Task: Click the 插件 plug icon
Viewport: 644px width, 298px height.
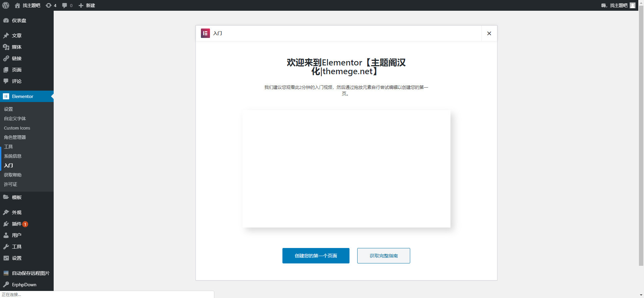Action: (x=6, y=224)
